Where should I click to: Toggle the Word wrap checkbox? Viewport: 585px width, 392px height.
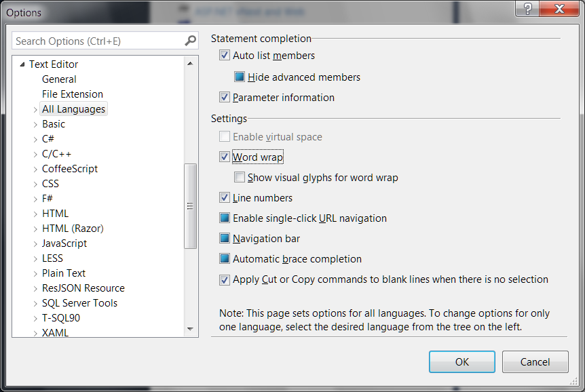coord(225,157)
